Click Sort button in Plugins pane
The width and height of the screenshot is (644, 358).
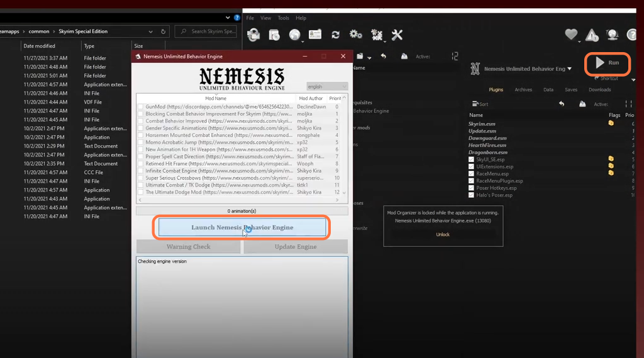pyautogui.click(x=480, y=104)
